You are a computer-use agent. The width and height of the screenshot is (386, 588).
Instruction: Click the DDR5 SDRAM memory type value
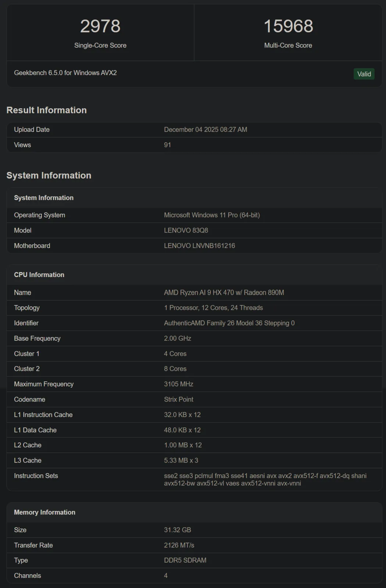coord(185,560)
